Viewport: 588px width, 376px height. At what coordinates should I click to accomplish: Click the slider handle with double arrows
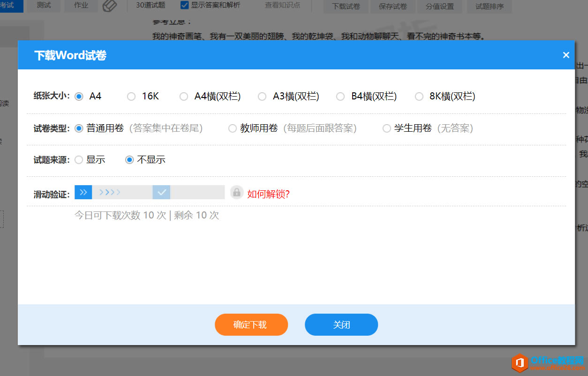tap(83, 192)
